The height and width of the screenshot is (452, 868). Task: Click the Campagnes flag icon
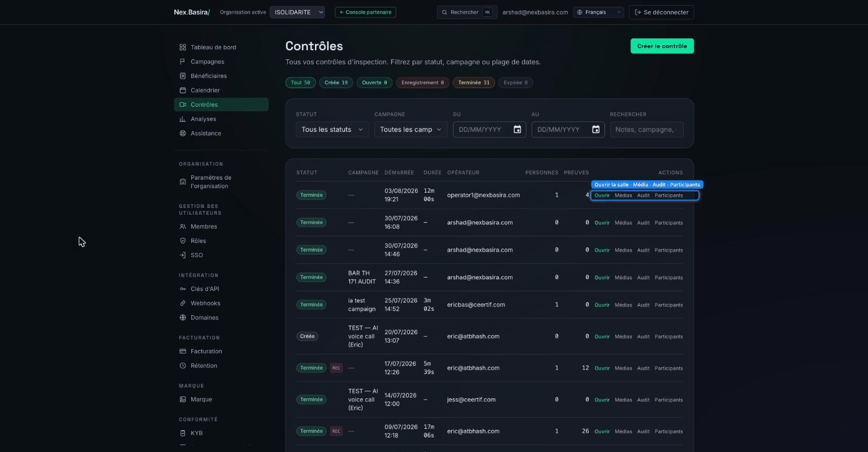(183, 62)
